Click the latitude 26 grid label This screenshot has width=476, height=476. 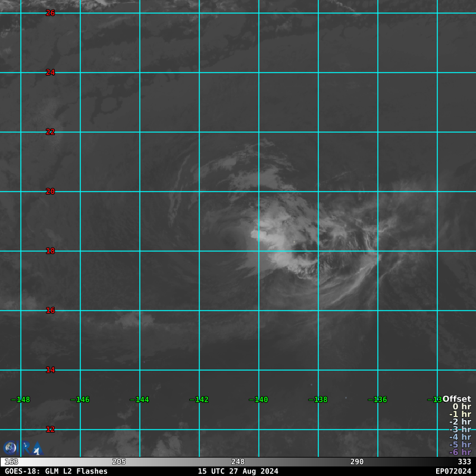[x=51, y=13]
